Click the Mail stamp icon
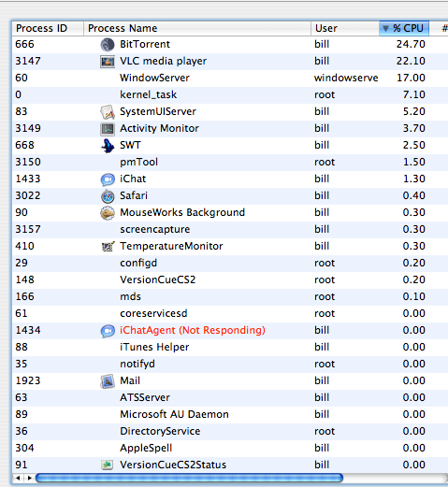Image resolution: width=448 pixels, height=487 pixels. [x=108, y=381]
